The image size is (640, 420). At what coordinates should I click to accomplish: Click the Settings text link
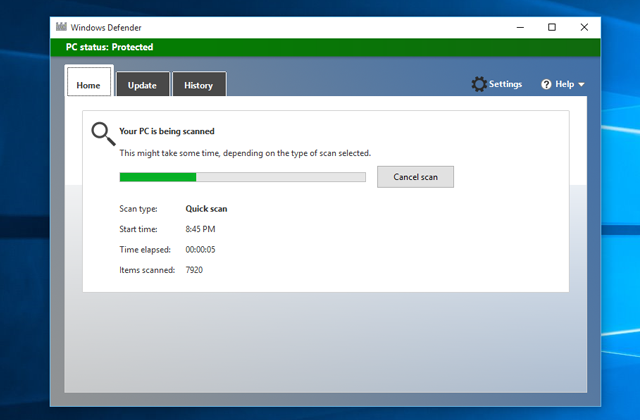505,84
